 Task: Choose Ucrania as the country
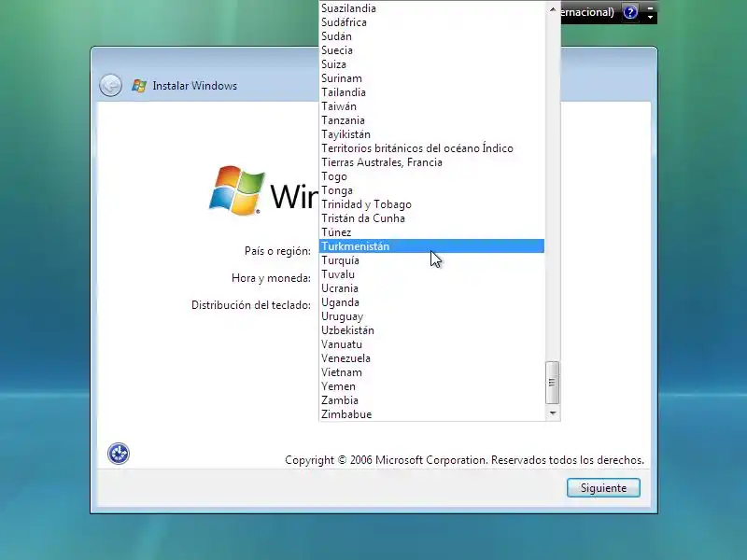(431, 288)
